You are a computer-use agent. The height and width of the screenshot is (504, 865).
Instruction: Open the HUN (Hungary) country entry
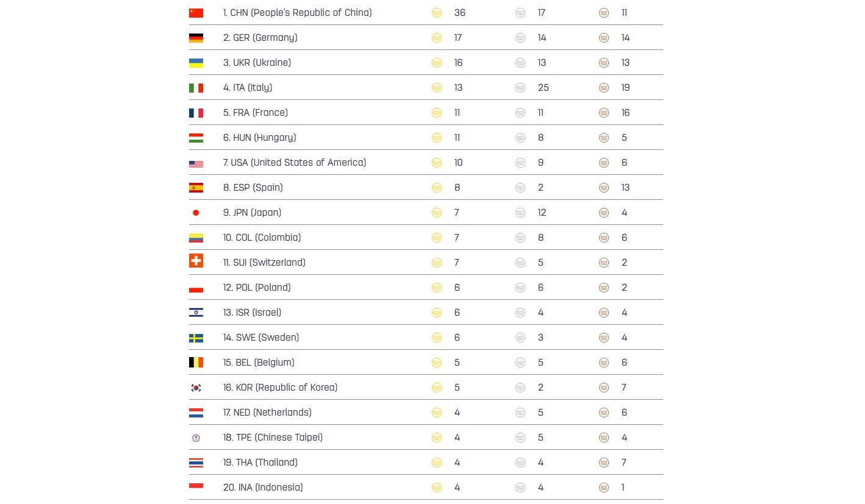tap(259, 138)
